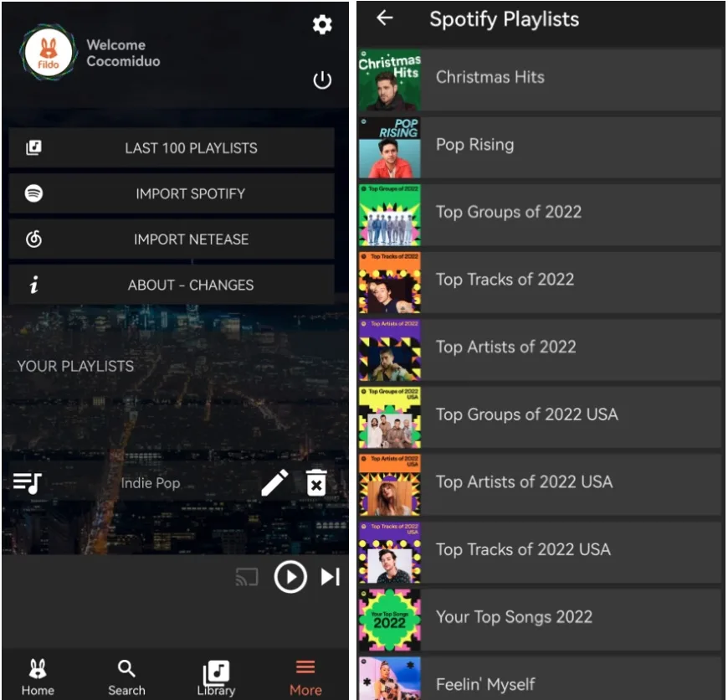
Task: Open the Christmas Hits playlist
Action: click(x=540, y=80)
